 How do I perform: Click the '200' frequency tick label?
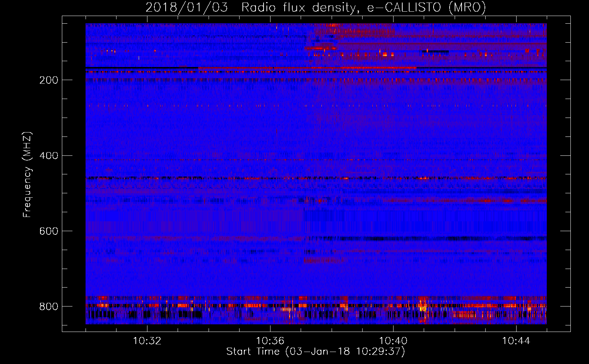pos(49,80)
